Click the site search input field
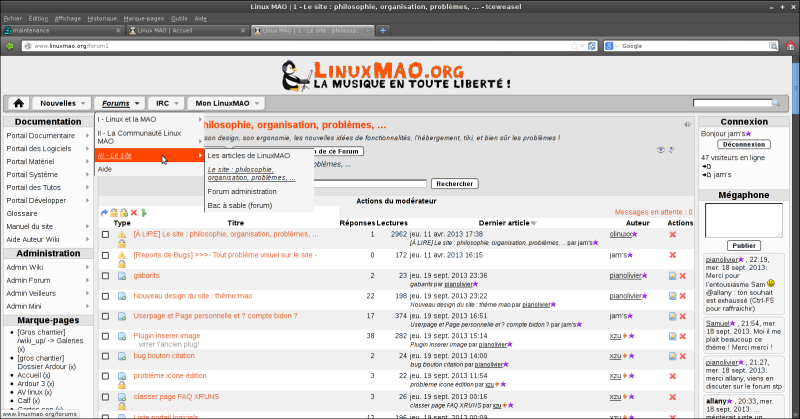The width and height of the screenshot is (800, 419). (732, 103)
